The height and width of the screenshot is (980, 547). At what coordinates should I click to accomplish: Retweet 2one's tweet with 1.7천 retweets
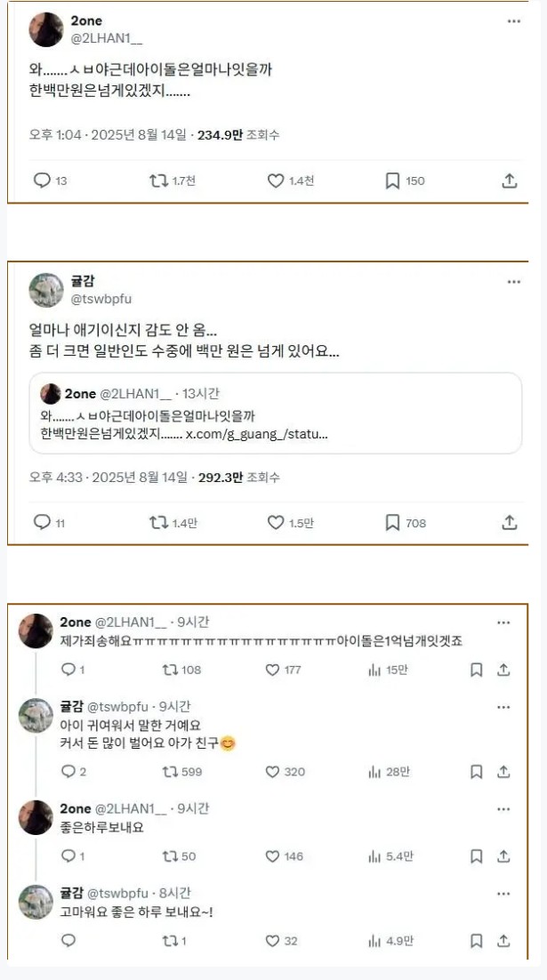[158, 181]
